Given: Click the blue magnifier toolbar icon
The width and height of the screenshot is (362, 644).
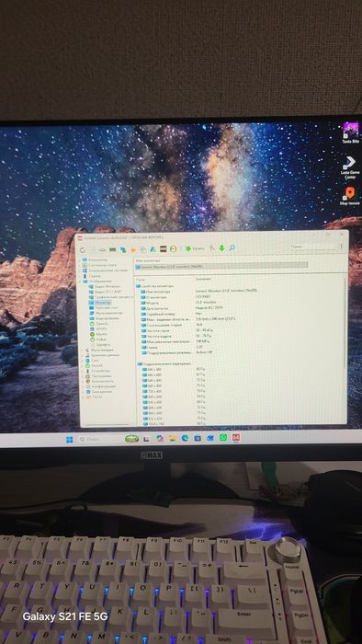Looking at the screenshot, I should [232, 247].
